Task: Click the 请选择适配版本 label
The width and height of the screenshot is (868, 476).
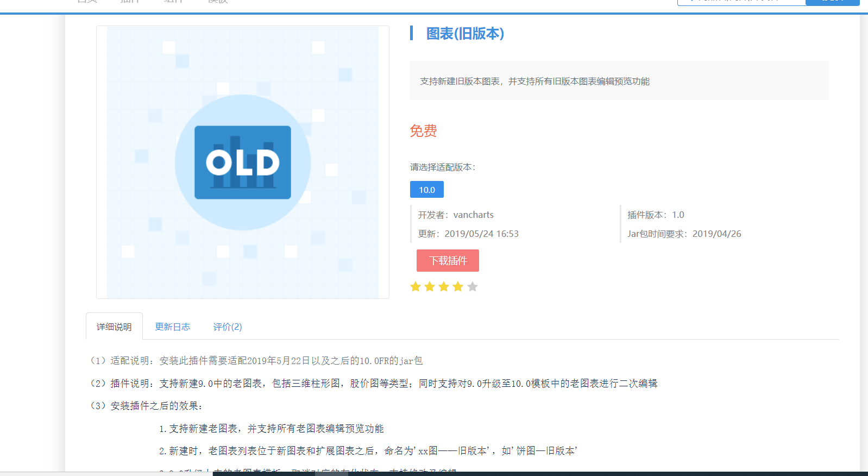Action: click(443, 167)
